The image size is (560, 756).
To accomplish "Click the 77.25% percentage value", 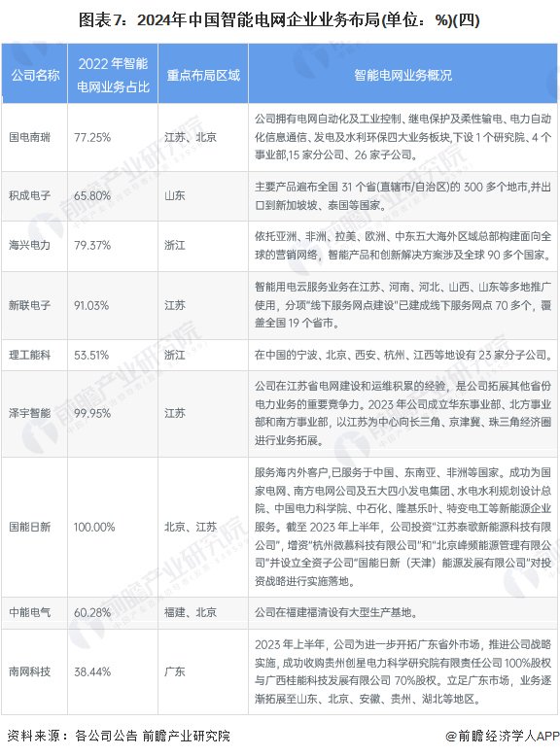I will (x=92, y=137).
